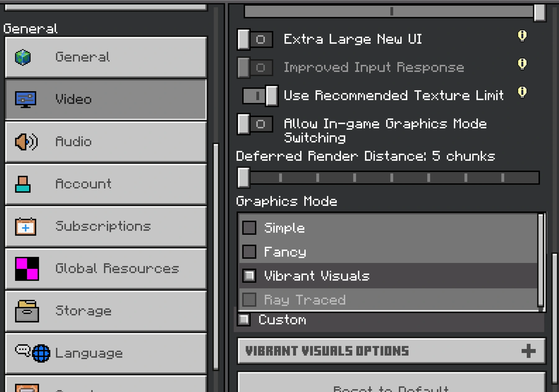Image resolution: width=559 pixels, height=392 pixels.
Task: Click the Deferred Render Distance slider handle
Action: click(243, 178)
